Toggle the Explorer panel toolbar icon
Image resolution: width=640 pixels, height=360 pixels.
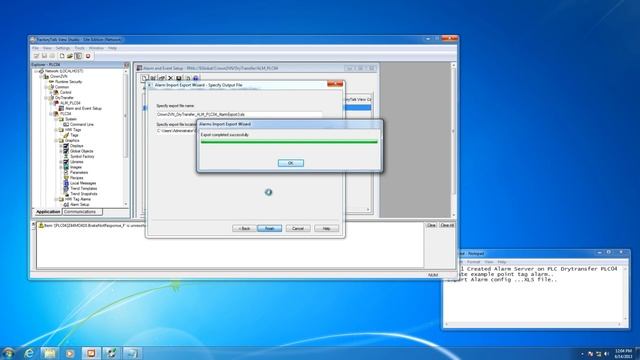point(78,56)
